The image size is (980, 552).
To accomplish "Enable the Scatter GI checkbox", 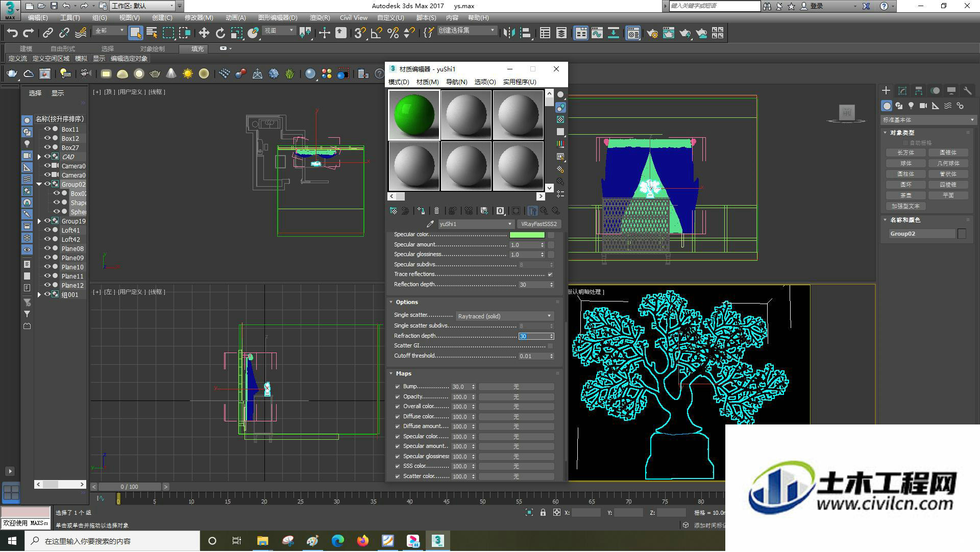I will (x=550, y=346).
